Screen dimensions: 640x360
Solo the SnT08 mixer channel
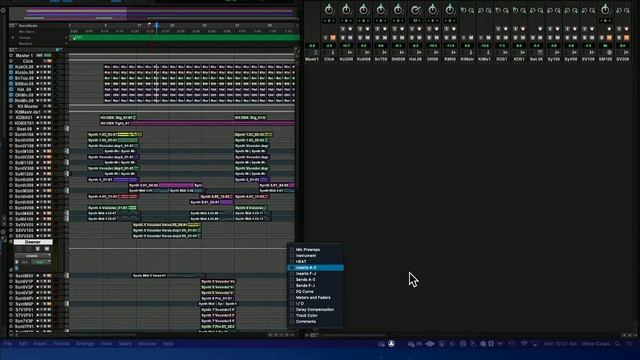click(x=377, y=38)
